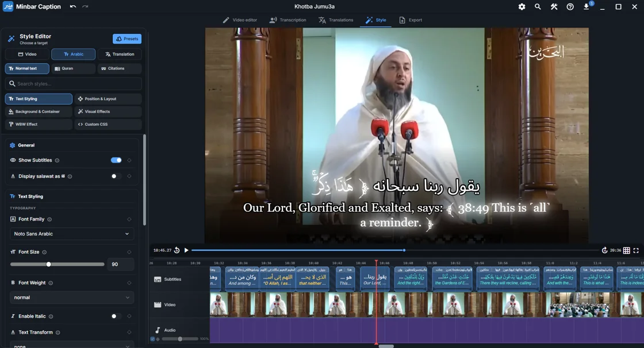644x348 pixels.
Task: Click the redo arrow icon
Action: pos(85,6)
